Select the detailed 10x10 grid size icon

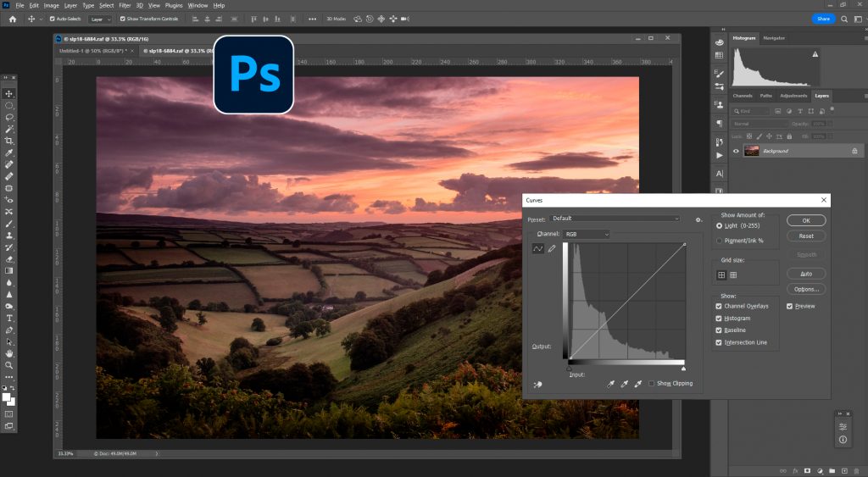[733, 275]
